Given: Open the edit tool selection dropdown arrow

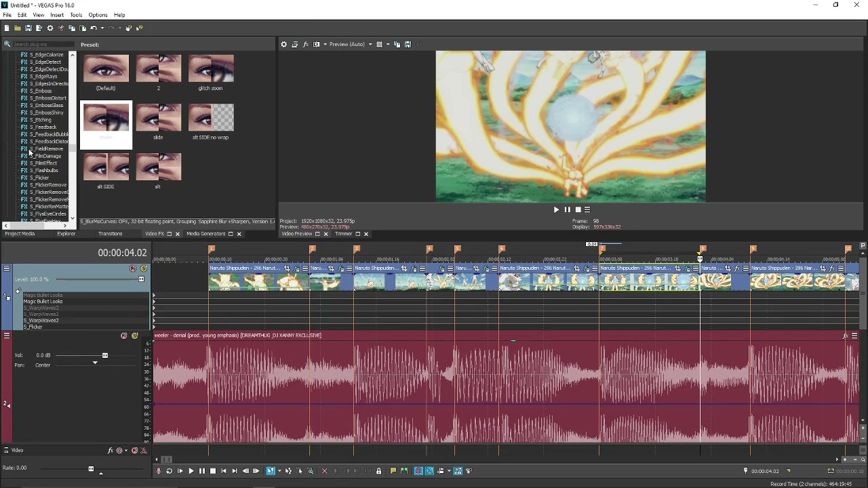Looking at the screenshot, I should 279,471.
